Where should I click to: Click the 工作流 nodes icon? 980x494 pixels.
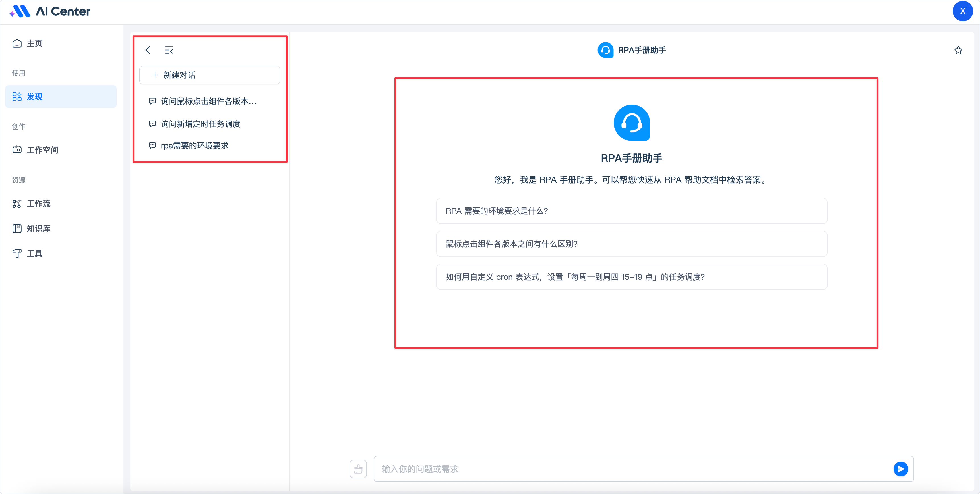coord(17,204)
